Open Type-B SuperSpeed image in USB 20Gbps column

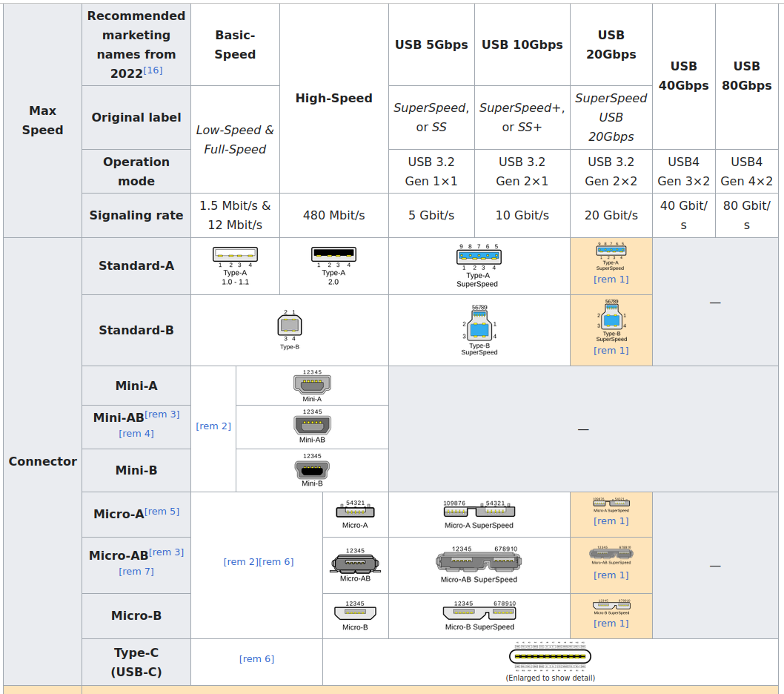[611, 320]
